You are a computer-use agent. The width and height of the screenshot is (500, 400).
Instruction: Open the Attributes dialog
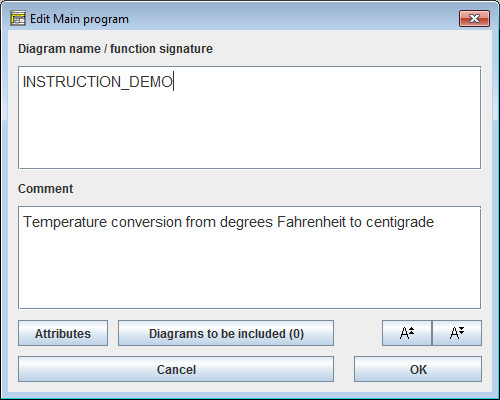pos(63,333)
